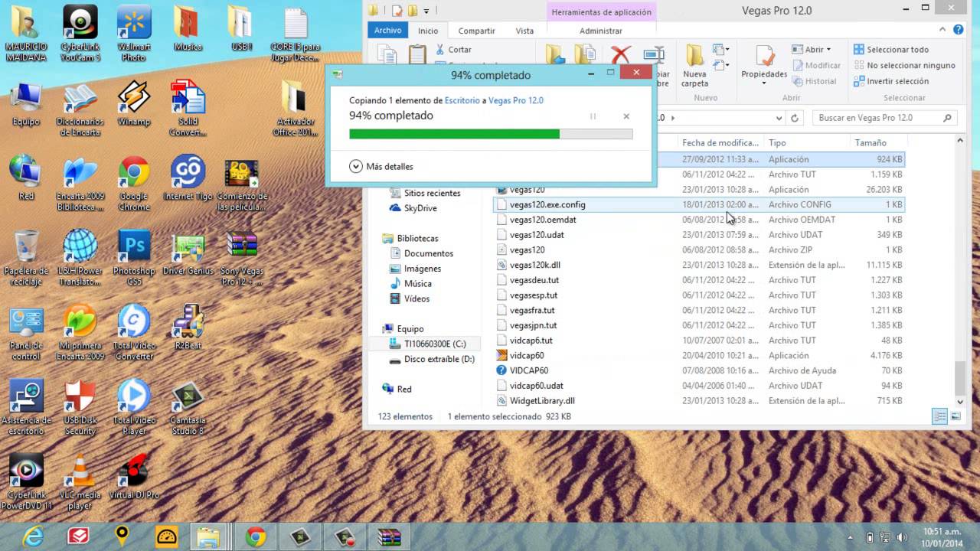Open the Propiedades icon in ribbon
The width and height of the screenshot is (980, 551).
(x=764, y=57)
